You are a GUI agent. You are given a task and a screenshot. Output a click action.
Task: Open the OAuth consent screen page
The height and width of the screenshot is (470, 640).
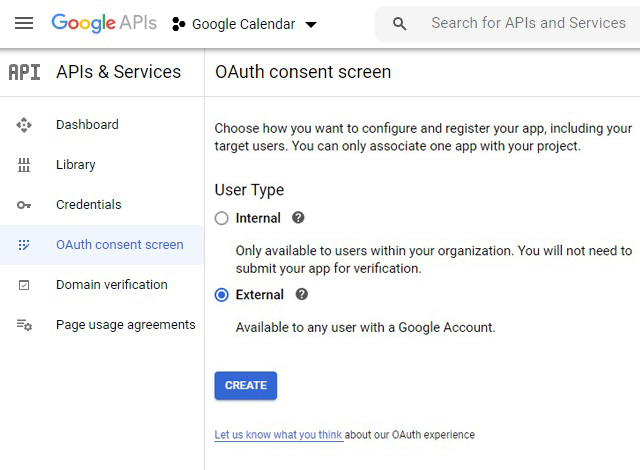click(x=119, y=245)
